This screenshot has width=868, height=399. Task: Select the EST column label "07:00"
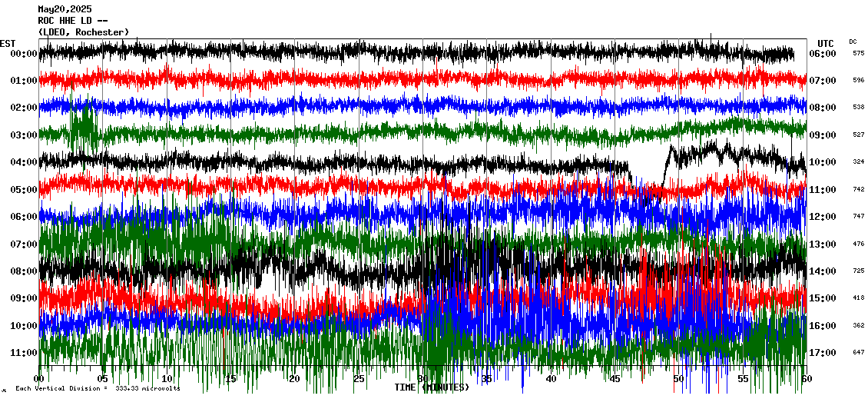[x=24, y=244]
